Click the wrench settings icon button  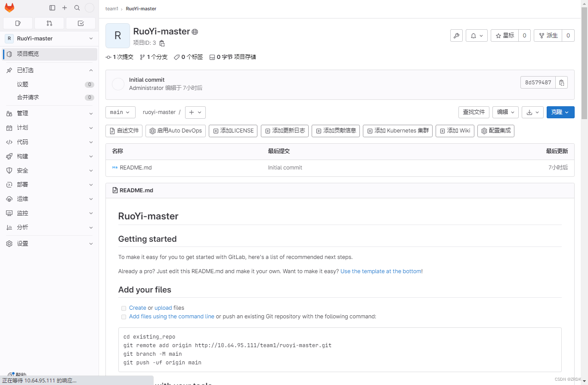[x=456, y=36]
